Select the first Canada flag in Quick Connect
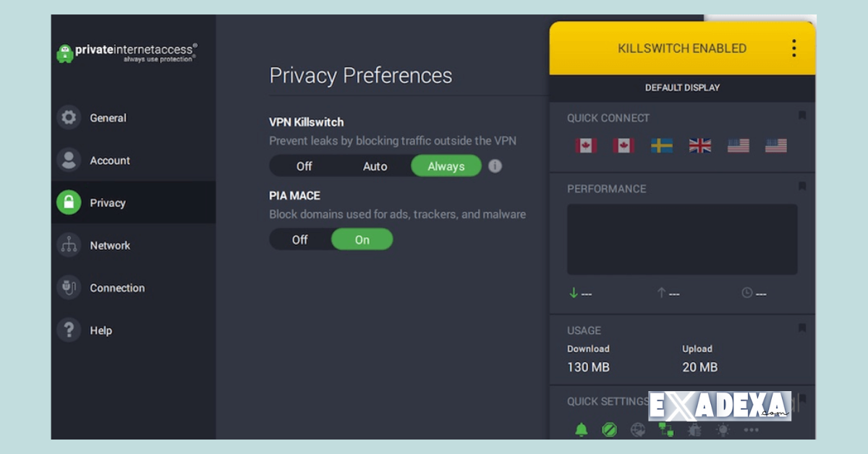868x454 pixels. (x=585, y=145)
